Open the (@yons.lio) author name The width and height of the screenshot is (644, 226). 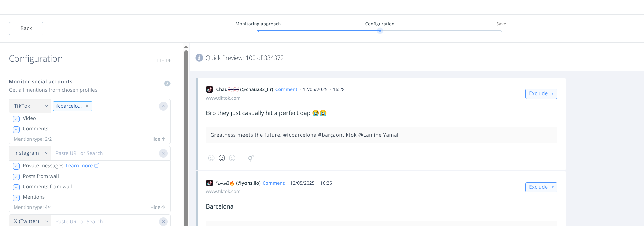(x=238, y=183)
